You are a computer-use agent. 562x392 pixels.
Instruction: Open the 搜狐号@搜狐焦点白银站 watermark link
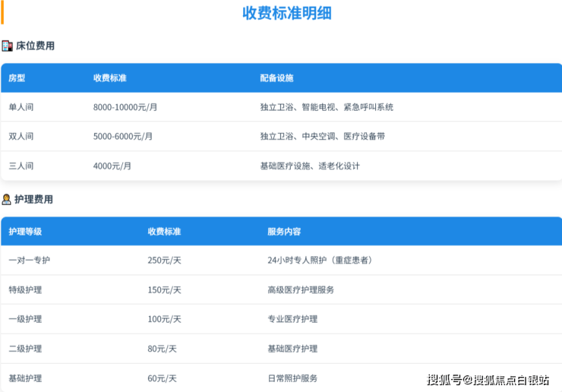click(488, 380)
